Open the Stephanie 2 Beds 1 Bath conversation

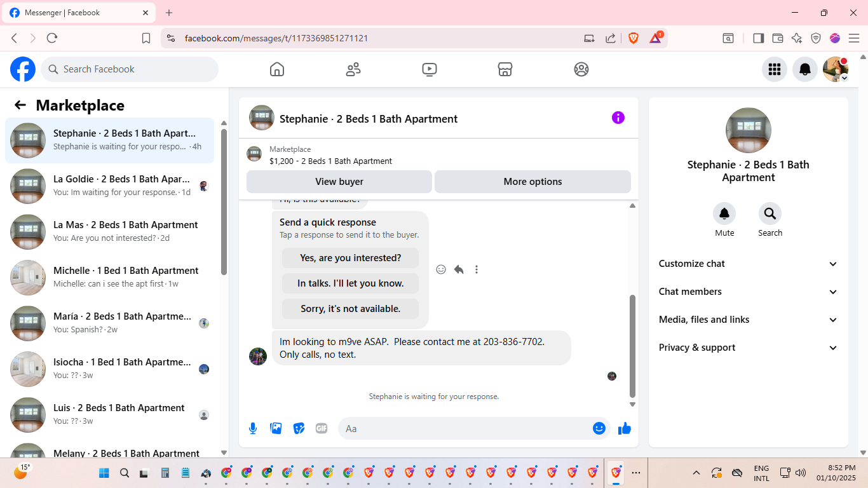(x=109, y=140)
